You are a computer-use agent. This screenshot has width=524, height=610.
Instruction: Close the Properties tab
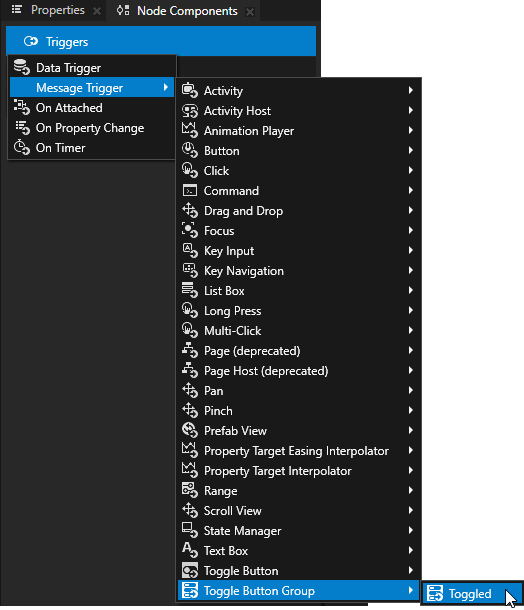pyautogui.click(x=97, y=11)
